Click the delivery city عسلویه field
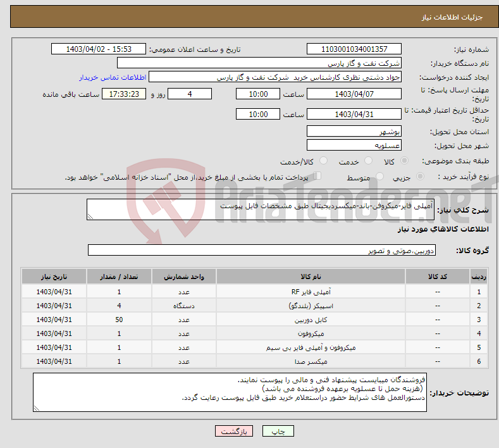499x448 pixels. (x=354, y=145)
